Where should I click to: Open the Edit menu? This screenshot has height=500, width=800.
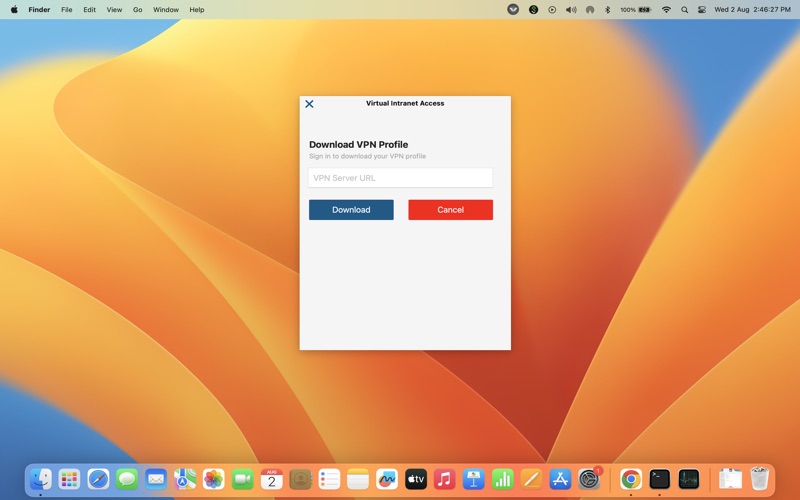pyautogui.click(x=89, y=9)
